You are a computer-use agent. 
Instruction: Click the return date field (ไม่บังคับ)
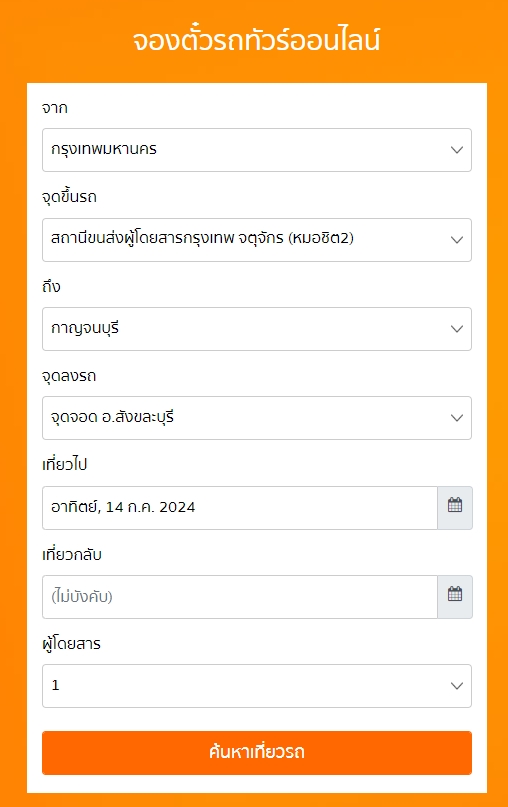[x=240, y=597]
